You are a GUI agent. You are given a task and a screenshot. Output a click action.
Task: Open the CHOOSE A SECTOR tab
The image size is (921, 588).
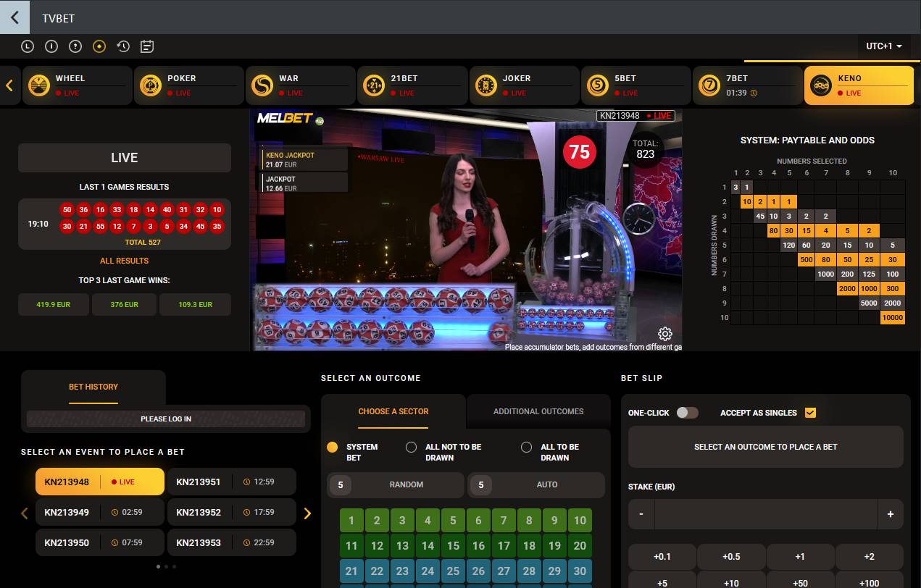click(393, 411)
